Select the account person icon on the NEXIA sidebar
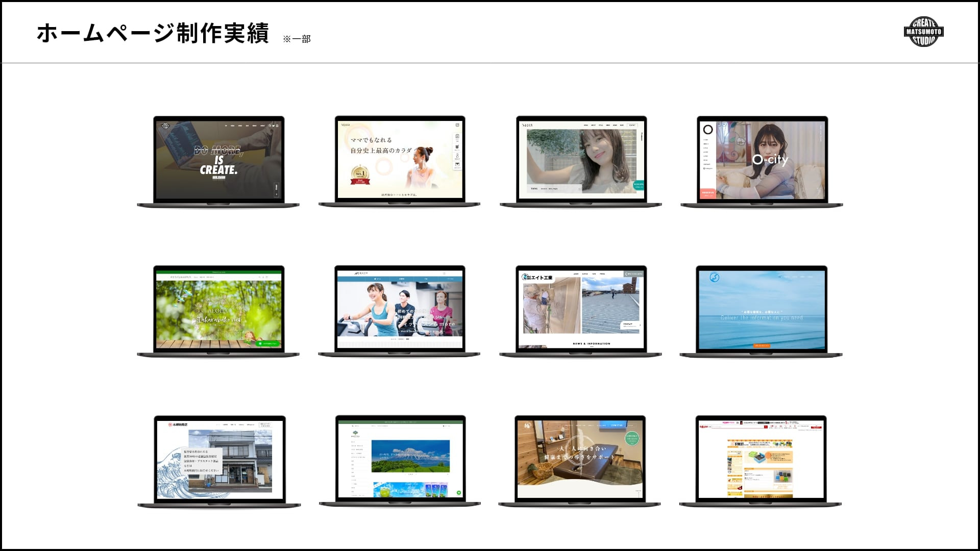The height and width of the screenshot is (551, 980). click(x=458, y=156)
